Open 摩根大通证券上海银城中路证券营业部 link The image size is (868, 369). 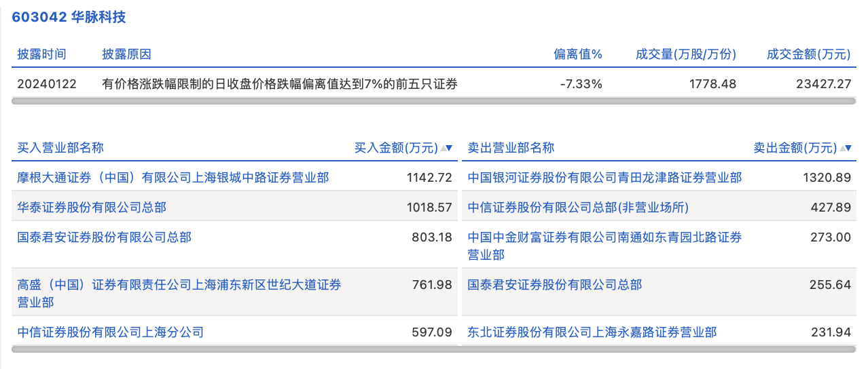click(x=173, y=178)
